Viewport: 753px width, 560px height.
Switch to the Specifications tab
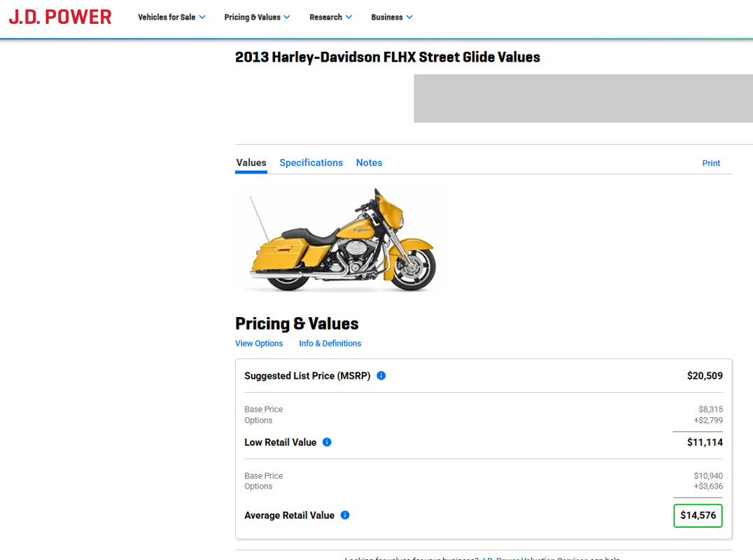[311, 162]
